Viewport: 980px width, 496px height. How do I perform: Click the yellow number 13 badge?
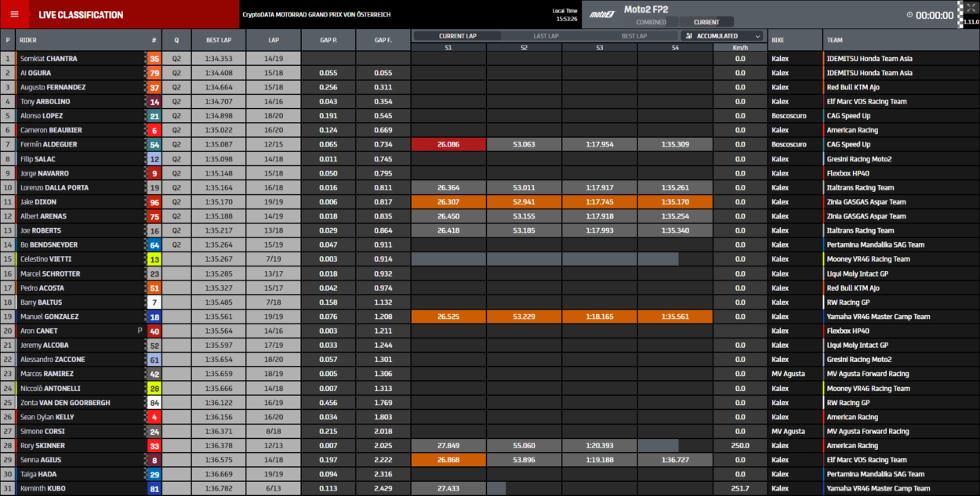pos(154,259)
